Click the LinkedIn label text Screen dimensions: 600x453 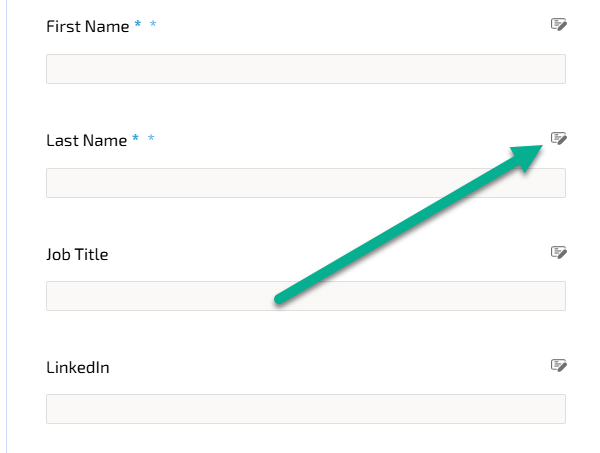(77, 367)
